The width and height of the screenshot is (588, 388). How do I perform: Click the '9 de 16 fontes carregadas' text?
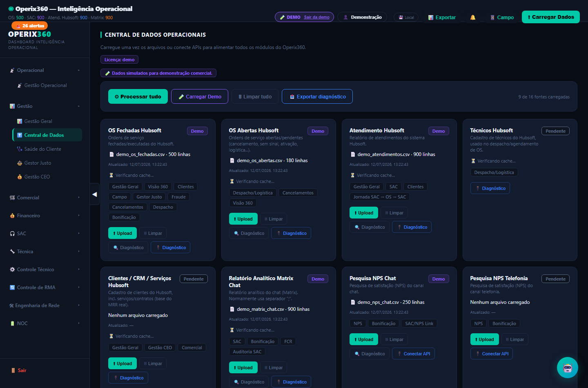[544, 97]
